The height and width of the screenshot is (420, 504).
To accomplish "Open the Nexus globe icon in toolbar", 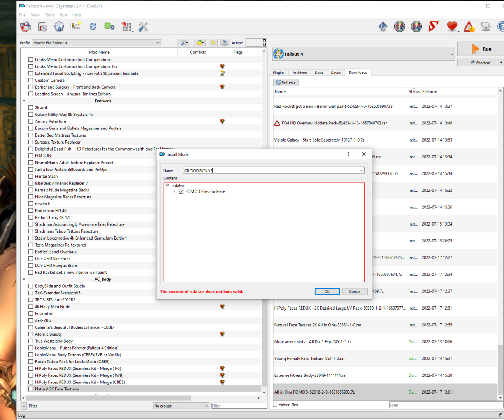I will click(x=59, y=26).
